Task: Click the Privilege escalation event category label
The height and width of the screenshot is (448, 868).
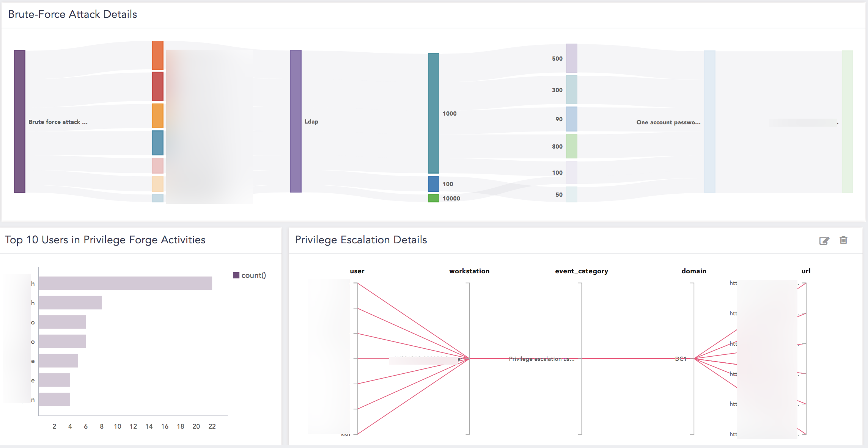Action: pos(541,359)
